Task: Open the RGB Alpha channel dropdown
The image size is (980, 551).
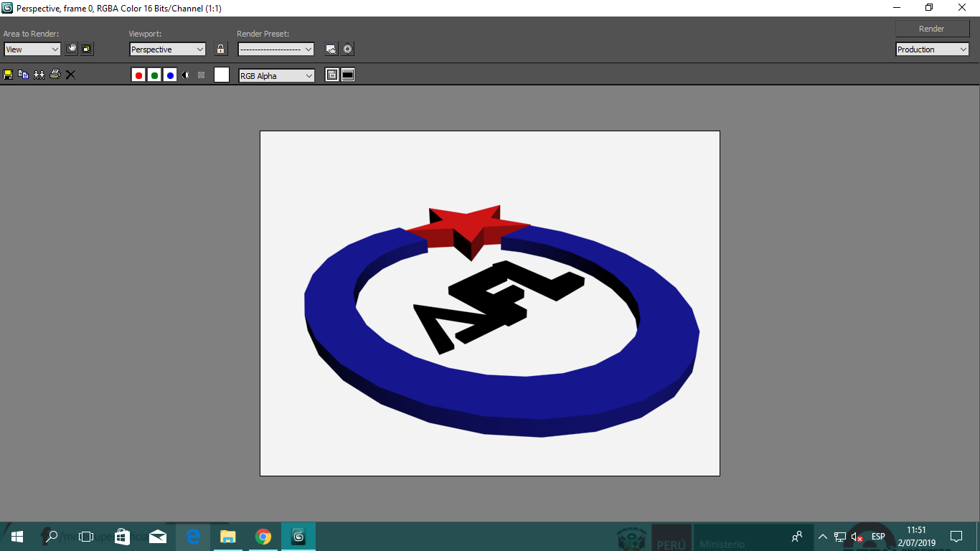Action: tap(276, 76)
